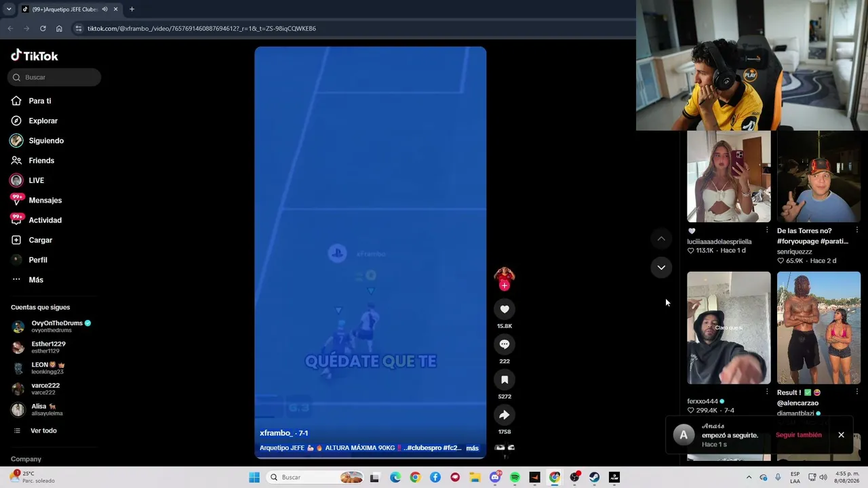Share the video using the arrow icon
Image resolution: width=868 pixels, height=488 pixels.
click(x=505, y=415)
